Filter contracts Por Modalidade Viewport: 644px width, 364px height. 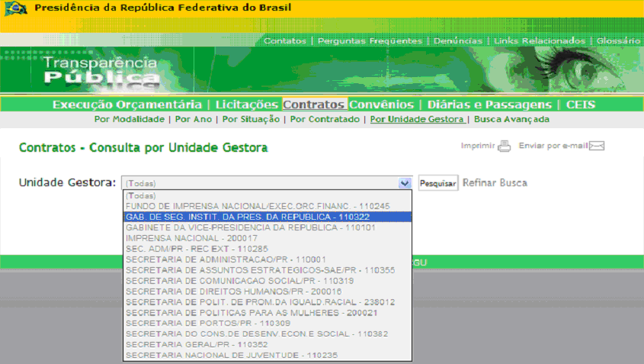pos(129,120)
